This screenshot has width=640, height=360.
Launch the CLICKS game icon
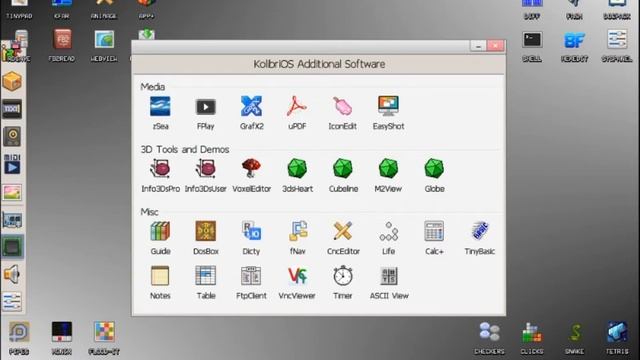point(532,332)
